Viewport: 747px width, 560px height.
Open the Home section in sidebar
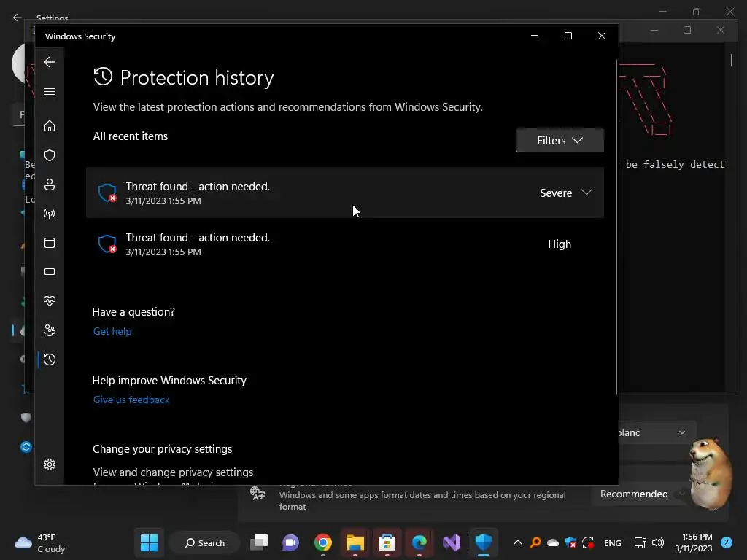tap(50, 125)
